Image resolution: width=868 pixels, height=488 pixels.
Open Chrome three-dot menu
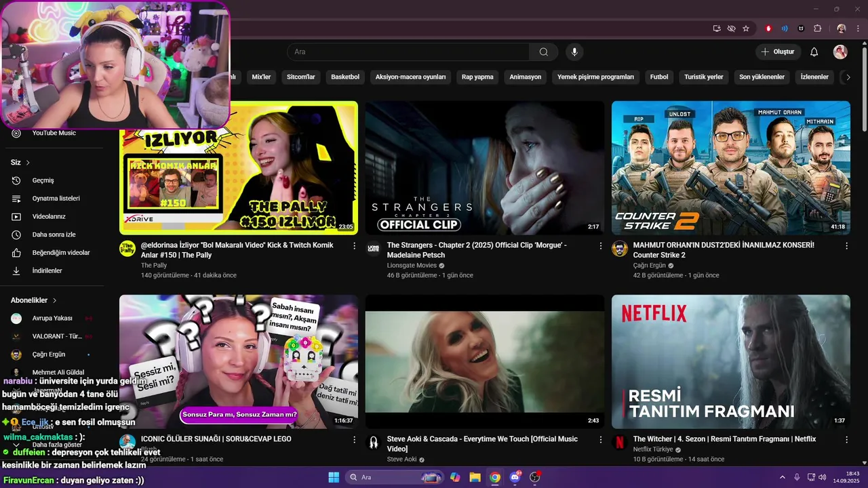point(857,28)
